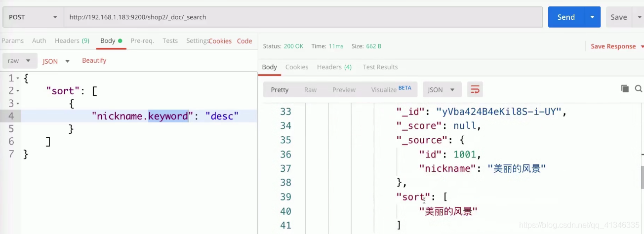Open the raw body type dropdown

tap(19, 61)
